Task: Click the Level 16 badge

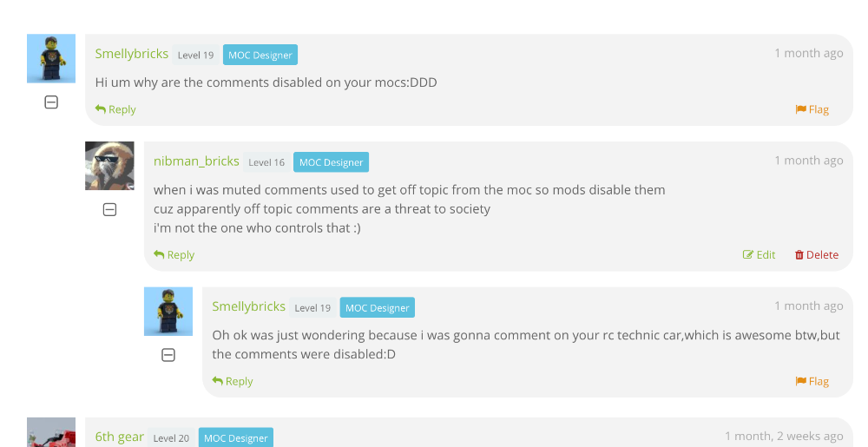Action: (x=266, y=162)
